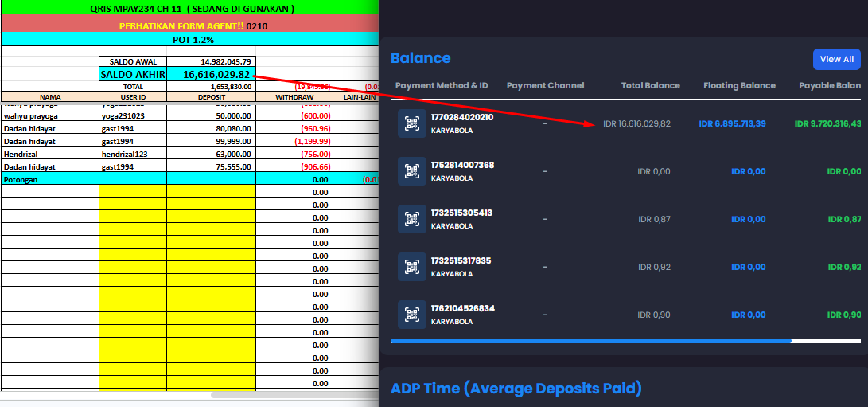Image resolution: width=868 pixels, height=407 pixels.
Task: Click payment ID 1752814007368
Action: tap(463, 165)
